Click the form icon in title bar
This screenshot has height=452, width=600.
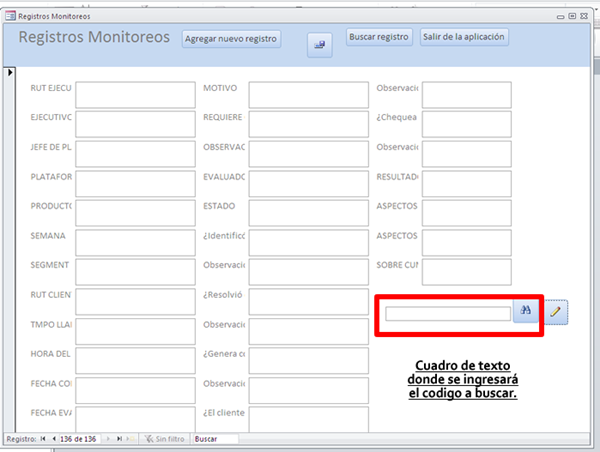tap(10, 16)
